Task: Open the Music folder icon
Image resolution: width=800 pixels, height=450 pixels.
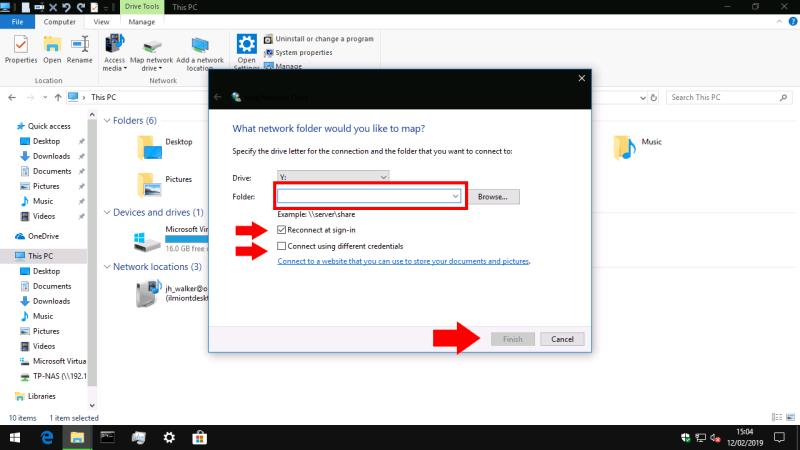Action: pyautogui.click(x=624, y=147)
